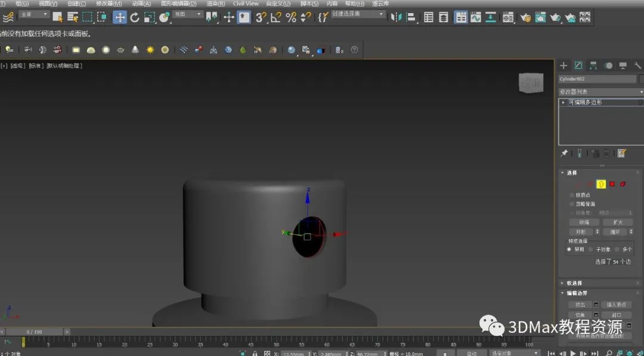Open the Civil View menu
This screenshot has width=644, height=356.
(246, 4)
